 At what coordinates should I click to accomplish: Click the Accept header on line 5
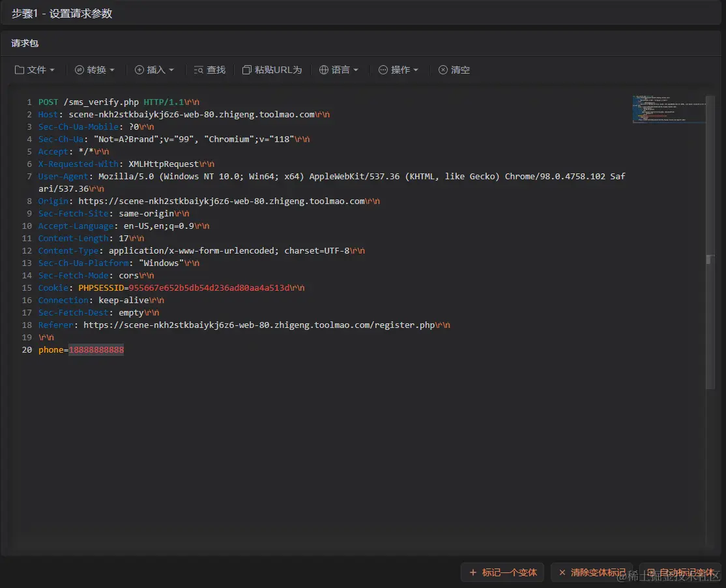point(53,152)
